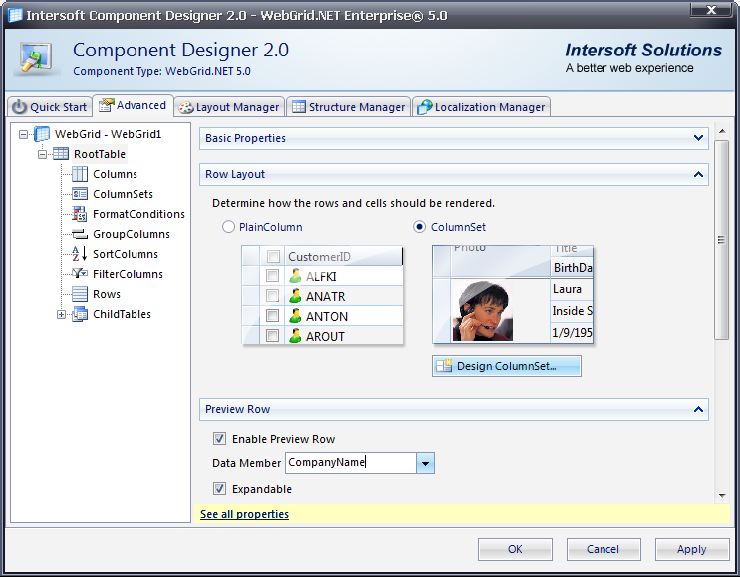Check the ANTON row checkbox
This screenshot has height=577, width=740.
pos(272,316)
